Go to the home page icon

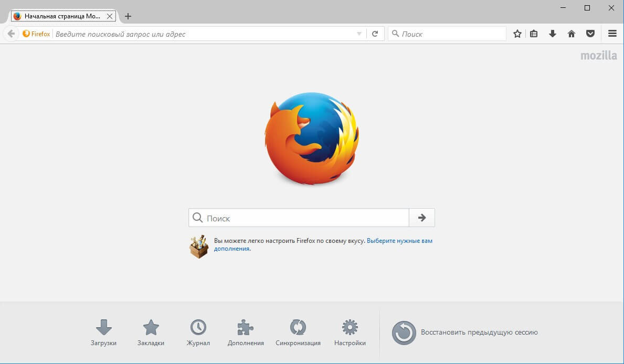pos(572,34)
